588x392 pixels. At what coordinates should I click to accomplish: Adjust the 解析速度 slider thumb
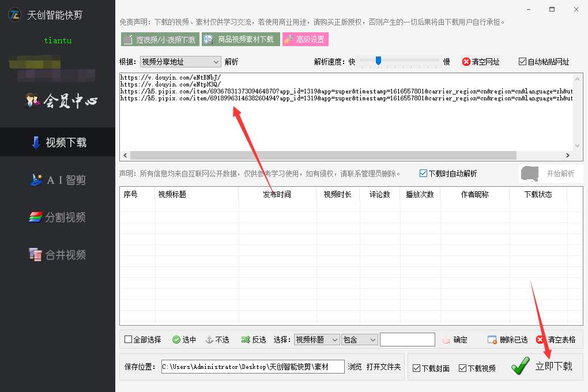[378, 61]
